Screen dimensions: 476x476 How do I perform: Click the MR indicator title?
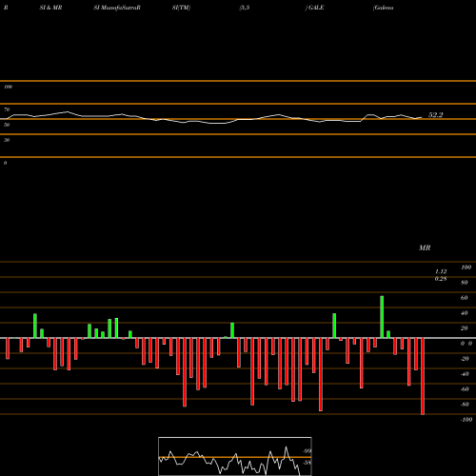click(x=425, y=248)
